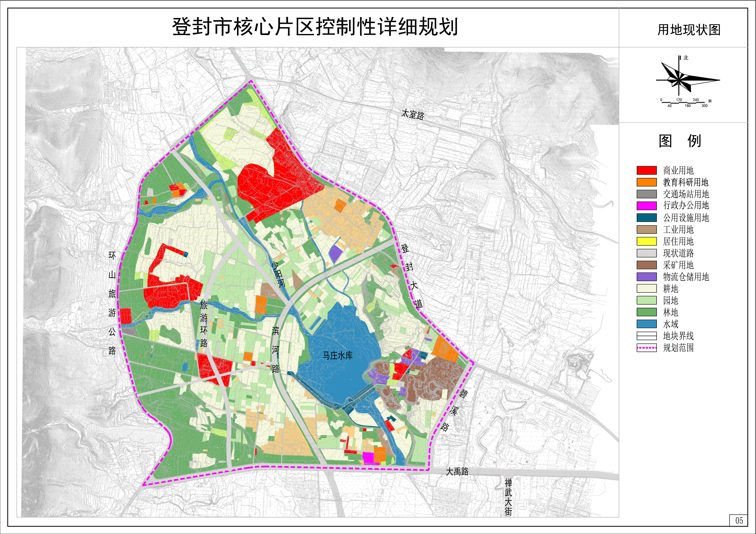Select the yellow 居住用地 legend swatch
Viewport: 756px width, 534px height.
(646, 241)
